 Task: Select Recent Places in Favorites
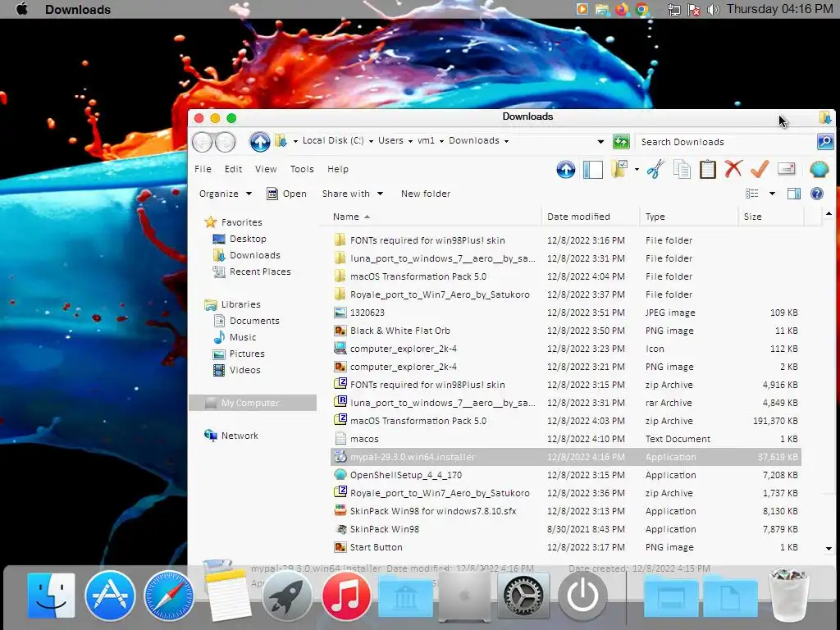pos(260,272)
